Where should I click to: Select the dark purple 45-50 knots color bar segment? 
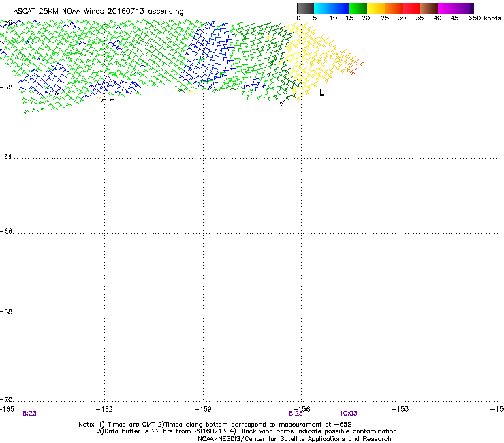pos(464,8)
